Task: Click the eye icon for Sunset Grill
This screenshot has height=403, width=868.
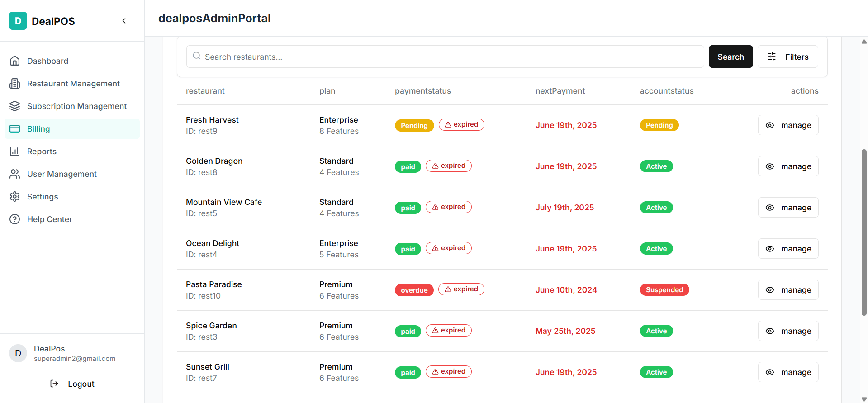Action: pos(769,372)
